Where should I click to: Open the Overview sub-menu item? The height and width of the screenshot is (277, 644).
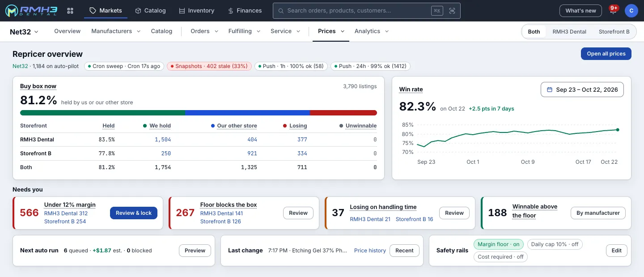tap(68, 31)
